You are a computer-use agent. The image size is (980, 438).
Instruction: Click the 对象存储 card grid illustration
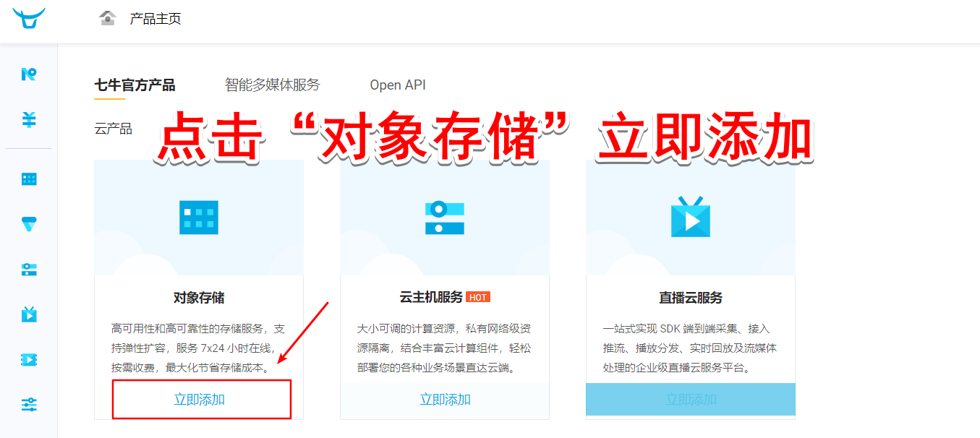199,217
